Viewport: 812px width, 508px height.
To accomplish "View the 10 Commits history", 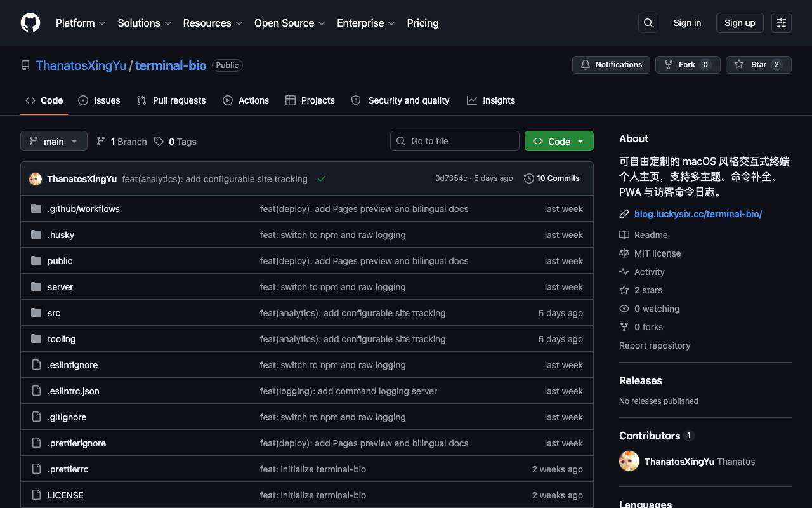I will (552, 178).
